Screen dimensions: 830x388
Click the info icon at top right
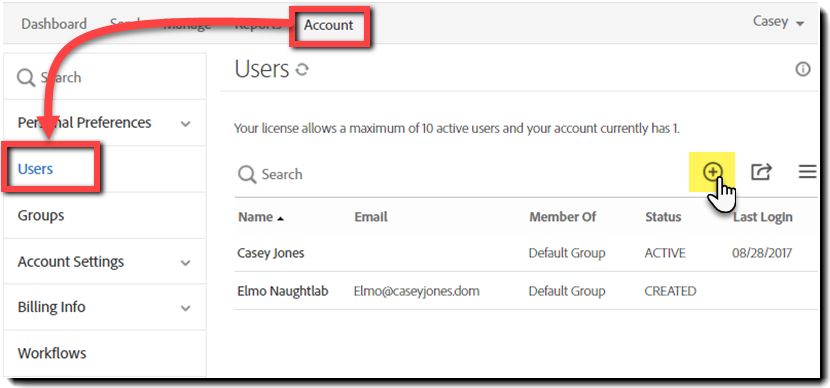tap(803, 69)
